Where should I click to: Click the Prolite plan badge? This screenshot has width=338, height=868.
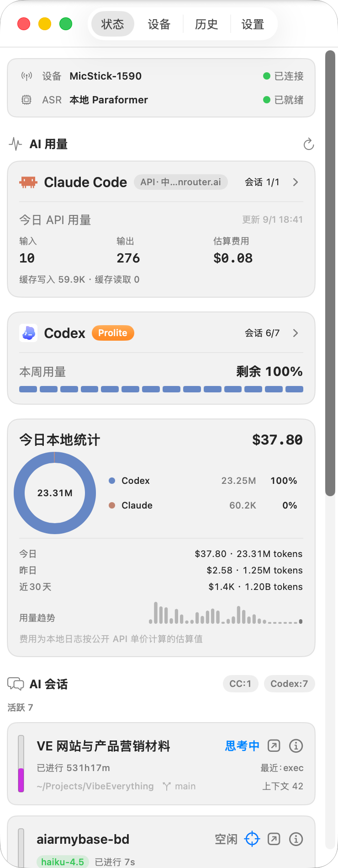pos(113,333)
